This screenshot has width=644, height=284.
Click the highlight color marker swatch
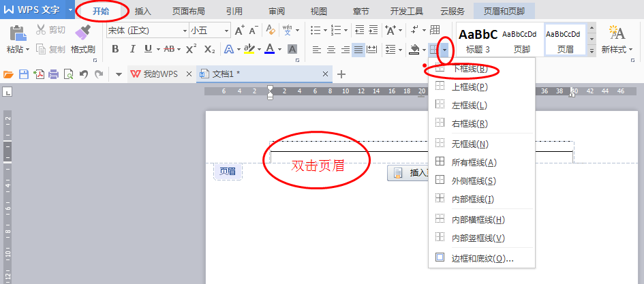click(x=249, y=49)
